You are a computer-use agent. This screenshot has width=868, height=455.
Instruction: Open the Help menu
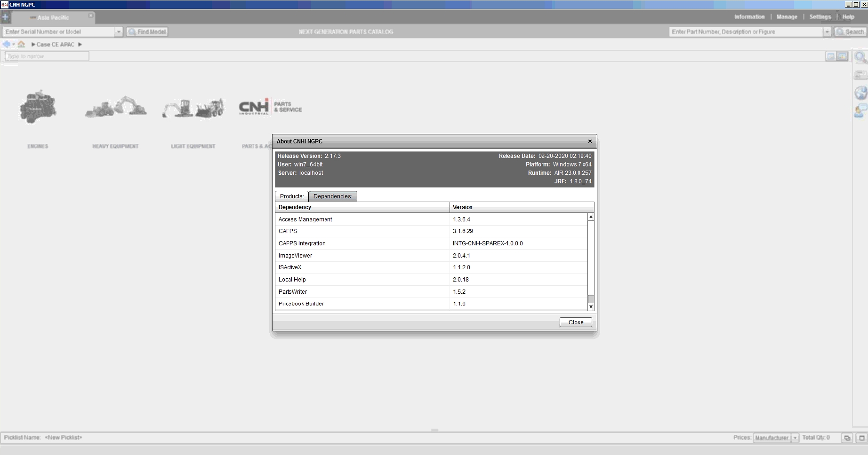click(x=848, y=17)
